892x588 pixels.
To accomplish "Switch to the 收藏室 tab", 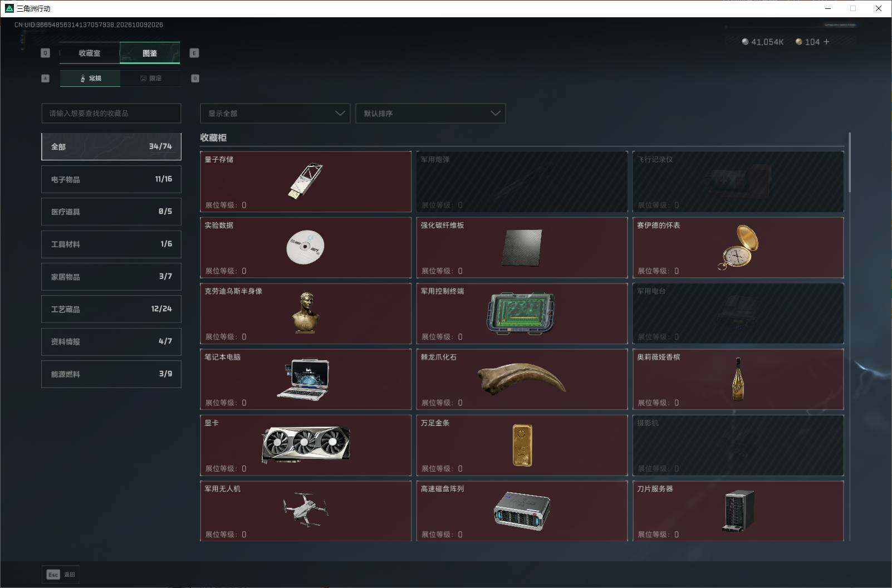I will (x=90, y=53).
